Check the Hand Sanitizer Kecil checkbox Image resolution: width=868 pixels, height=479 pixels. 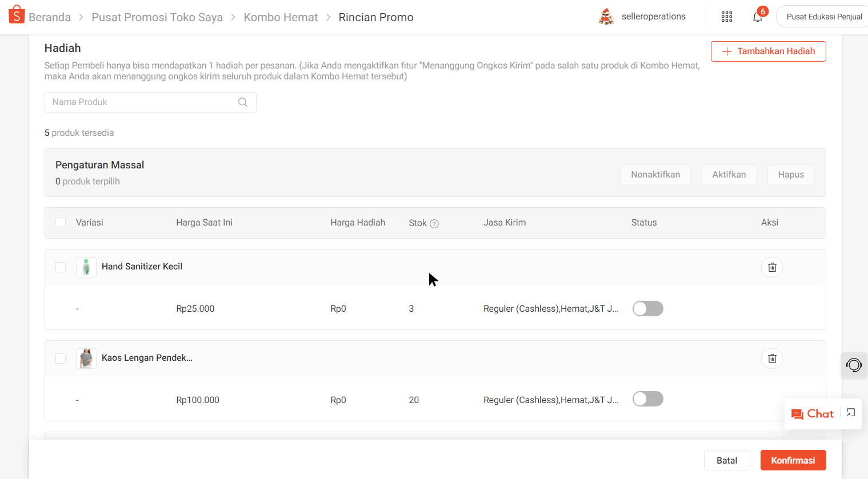pos(61,267)
